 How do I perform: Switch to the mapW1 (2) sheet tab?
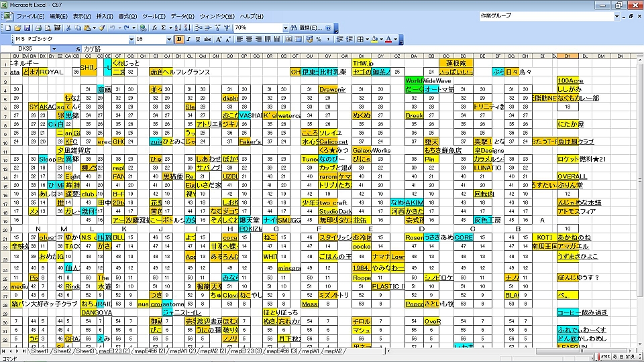182,351
